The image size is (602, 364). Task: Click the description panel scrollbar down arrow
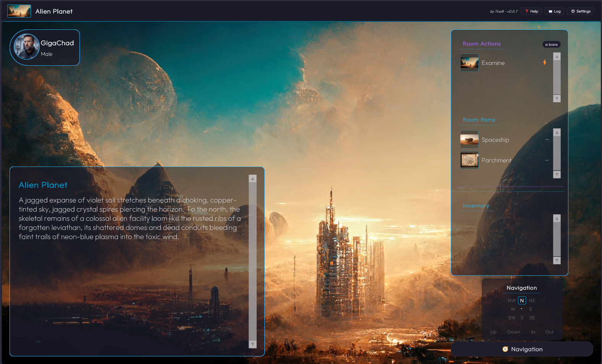tap(252, 345)
